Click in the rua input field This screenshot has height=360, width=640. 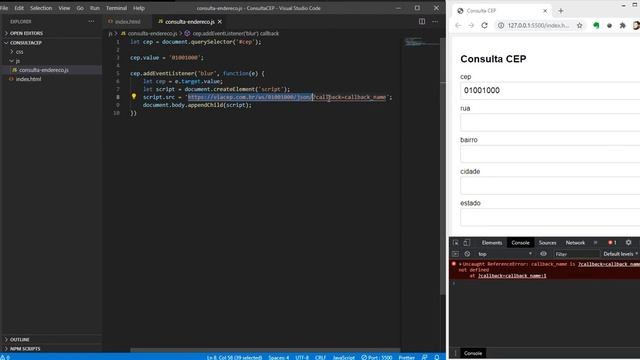pos(550,122)
